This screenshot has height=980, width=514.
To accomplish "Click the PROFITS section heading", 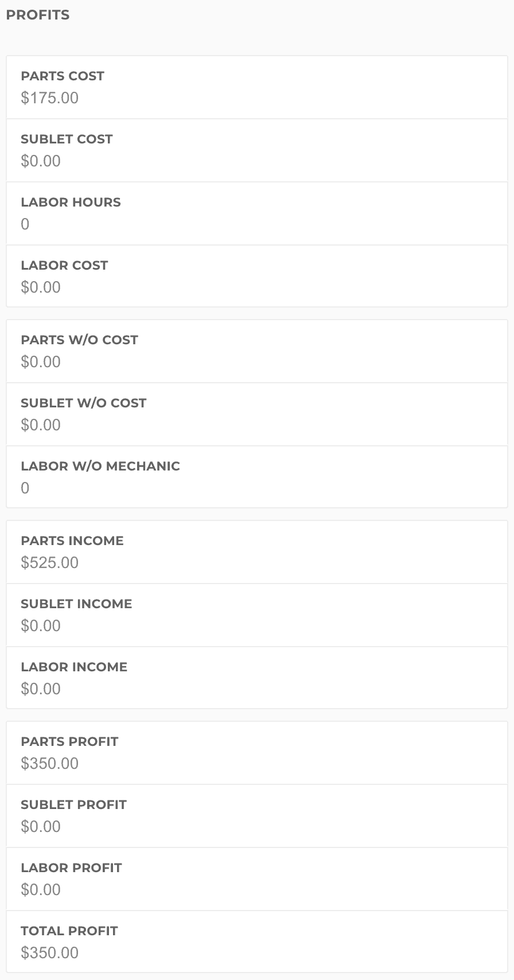I will (38, 15).
